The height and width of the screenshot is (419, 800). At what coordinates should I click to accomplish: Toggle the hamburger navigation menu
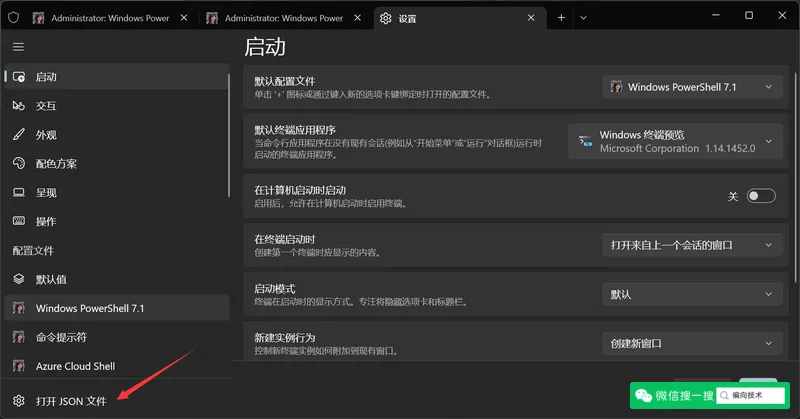point(18,47)
